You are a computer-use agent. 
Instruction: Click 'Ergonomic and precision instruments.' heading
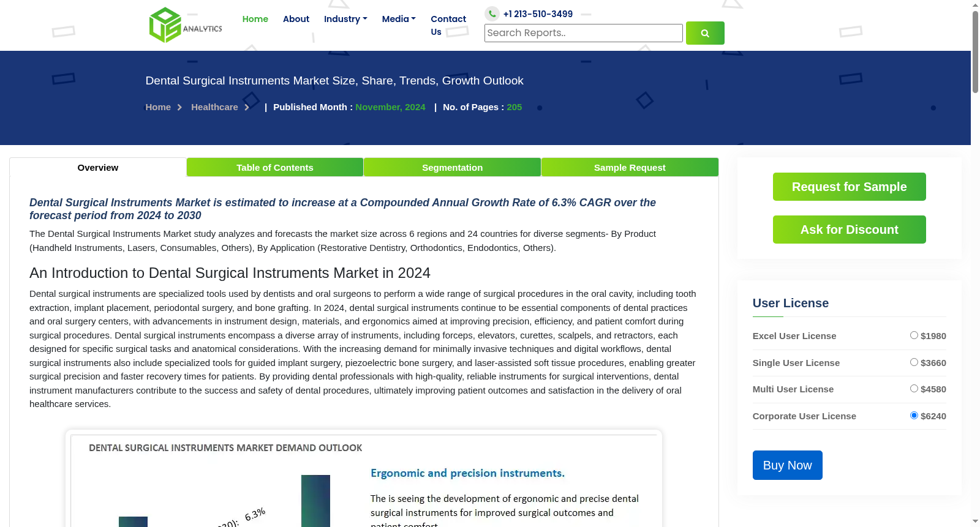468,473
